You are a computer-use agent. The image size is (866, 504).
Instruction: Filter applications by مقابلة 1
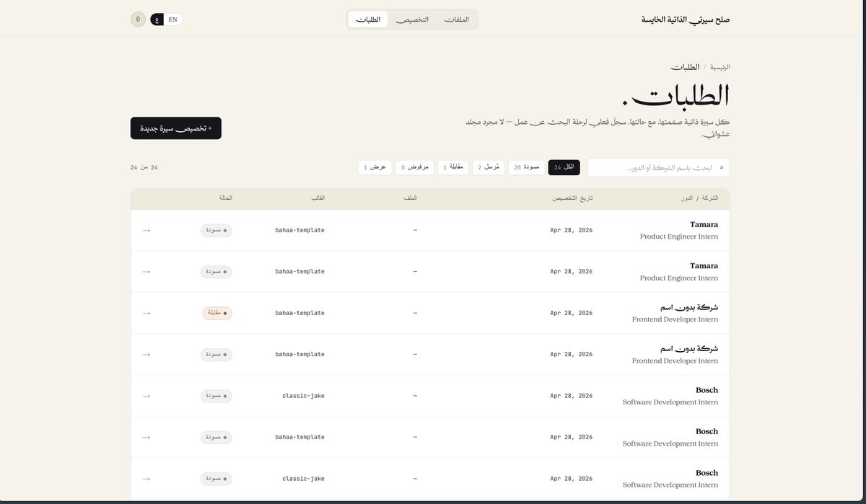coord(453,167)
